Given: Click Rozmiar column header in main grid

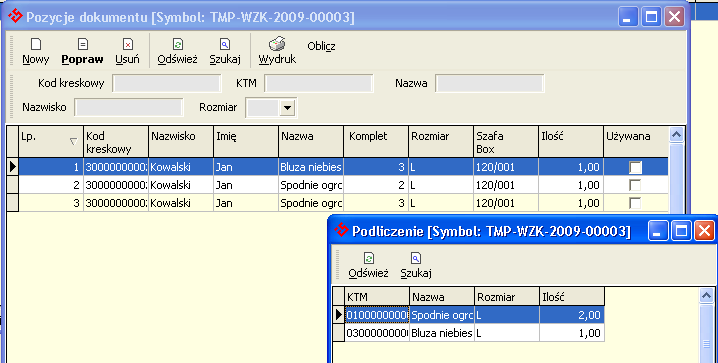Looking at the screenshot, I should point(441,142).
